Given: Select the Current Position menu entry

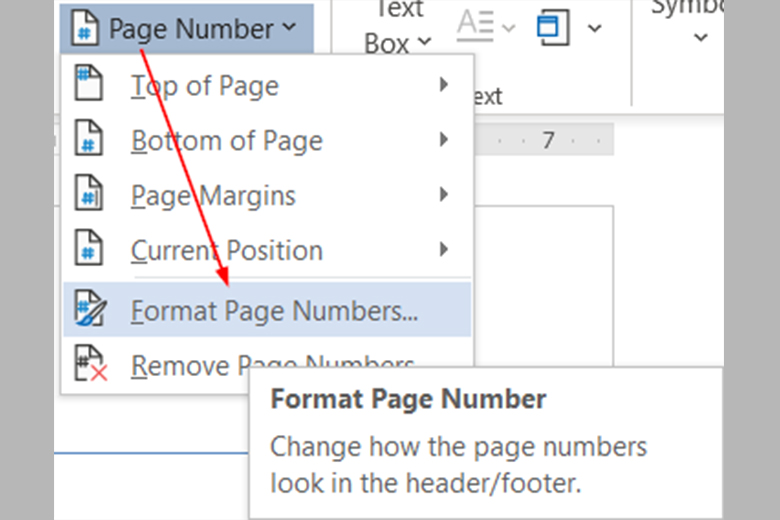Looking at the screenshot, I should tap(267, 250).
